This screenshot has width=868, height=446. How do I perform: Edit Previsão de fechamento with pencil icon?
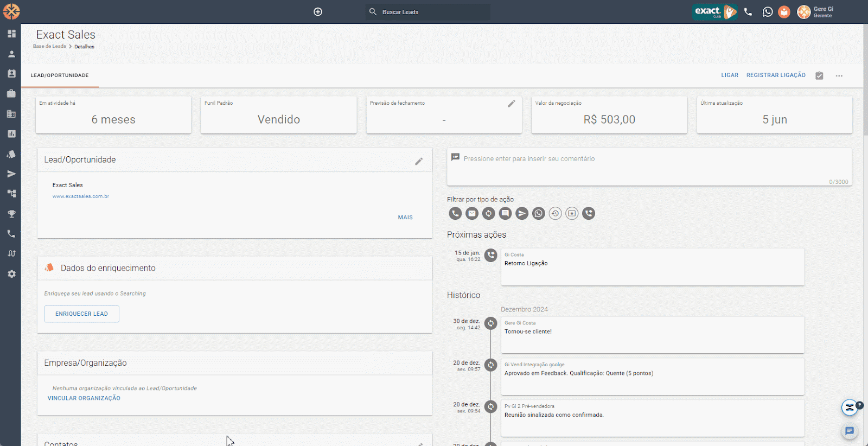click(512, 104)
